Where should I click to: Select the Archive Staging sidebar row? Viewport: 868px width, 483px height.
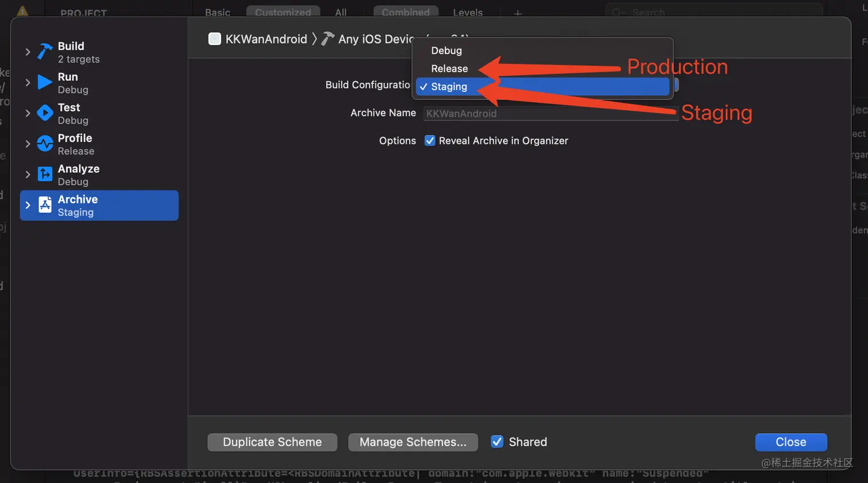99,205
